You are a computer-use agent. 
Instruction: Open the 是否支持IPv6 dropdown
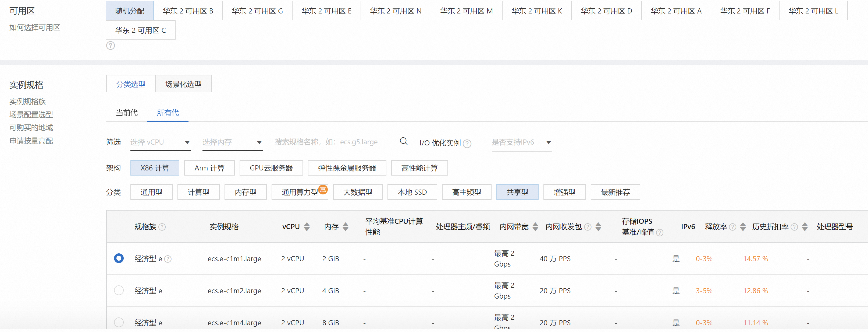522,142
